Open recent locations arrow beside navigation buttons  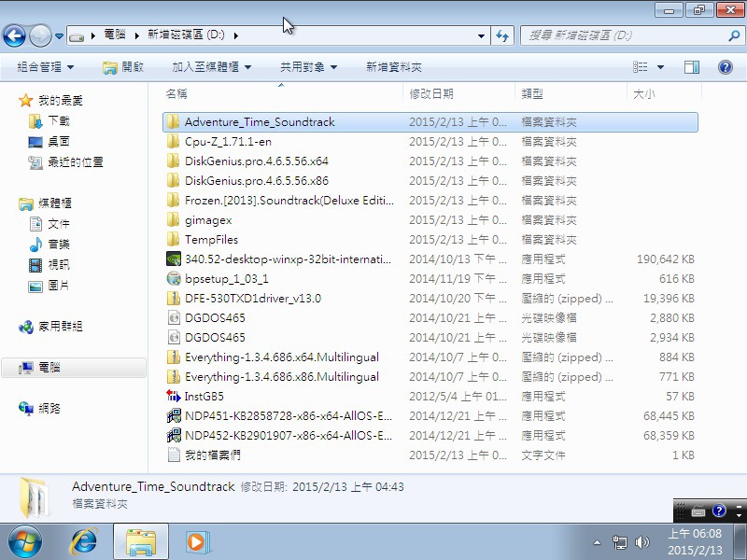click(x=59, y=35)
